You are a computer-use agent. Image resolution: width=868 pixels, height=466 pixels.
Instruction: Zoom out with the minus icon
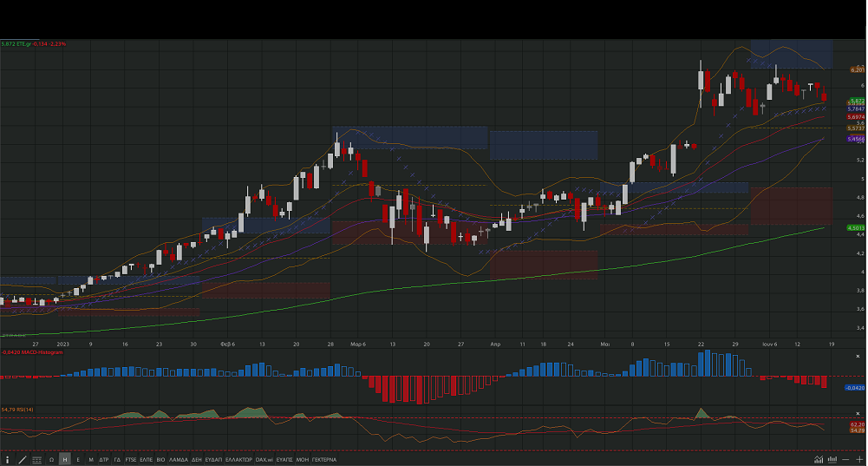click(845, 459)
